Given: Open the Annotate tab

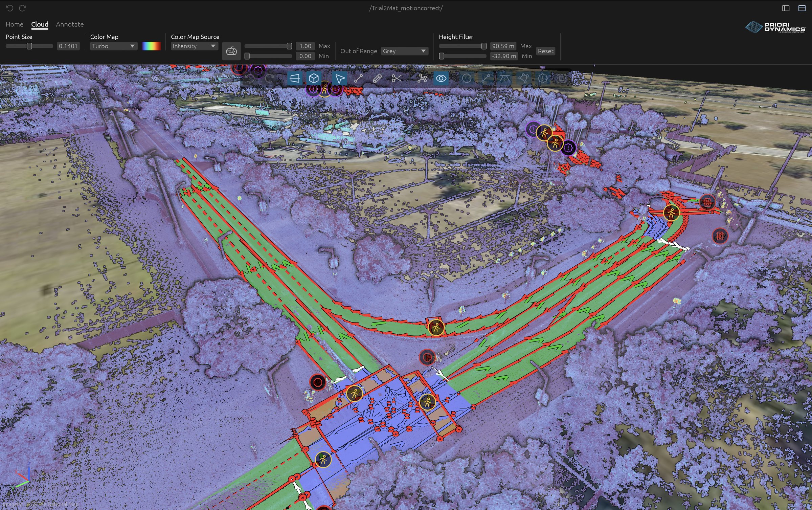Looking at the screenshot, I should pyautogui.click(x=70, y=24).
